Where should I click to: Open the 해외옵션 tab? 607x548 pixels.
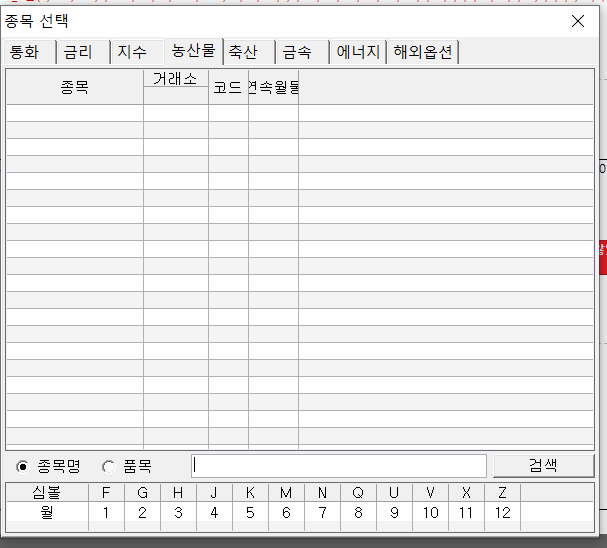(423, 52)
